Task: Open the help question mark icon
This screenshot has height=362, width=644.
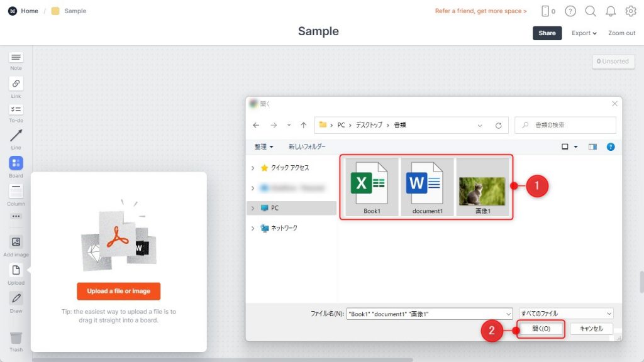Action: tap(570, 11)
